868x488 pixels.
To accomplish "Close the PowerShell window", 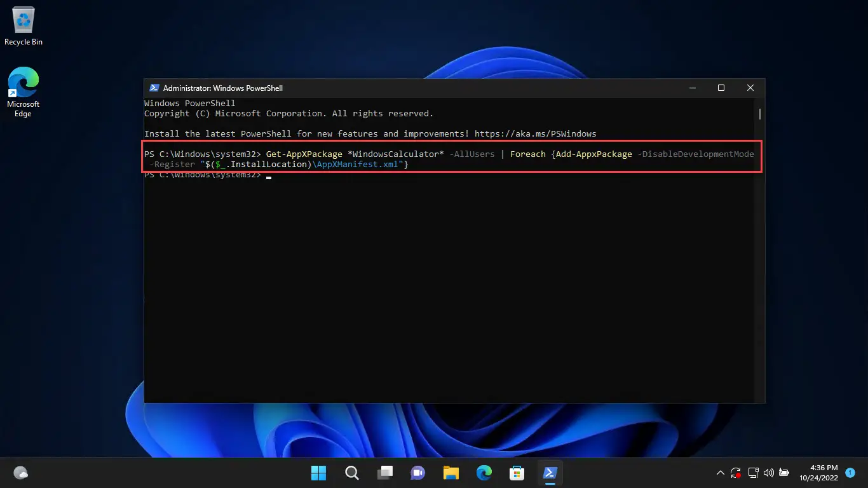I will 750,88.
